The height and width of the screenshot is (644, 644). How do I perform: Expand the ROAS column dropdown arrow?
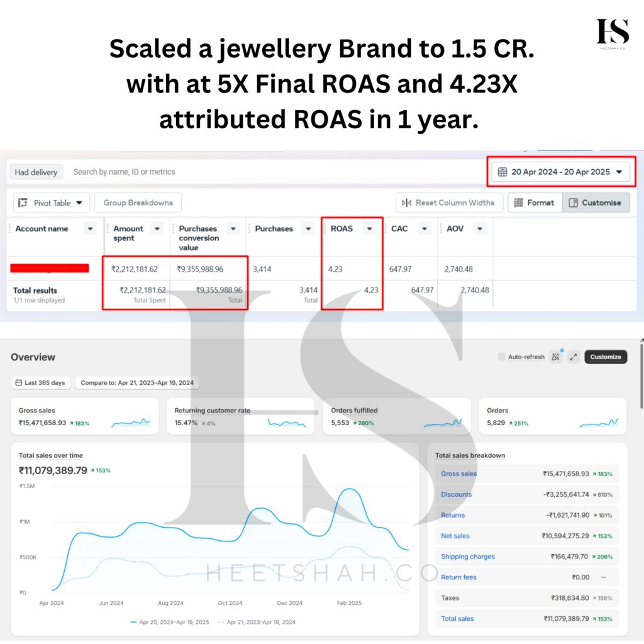[369, 229]
